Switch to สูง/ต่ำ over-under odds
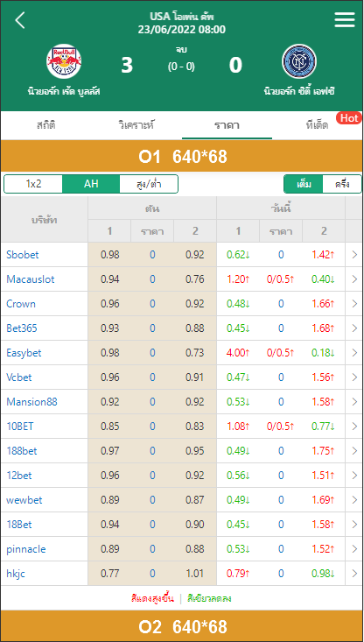This screenshot has width=364, height=642. pyautogui.click(x=149, y=184)
